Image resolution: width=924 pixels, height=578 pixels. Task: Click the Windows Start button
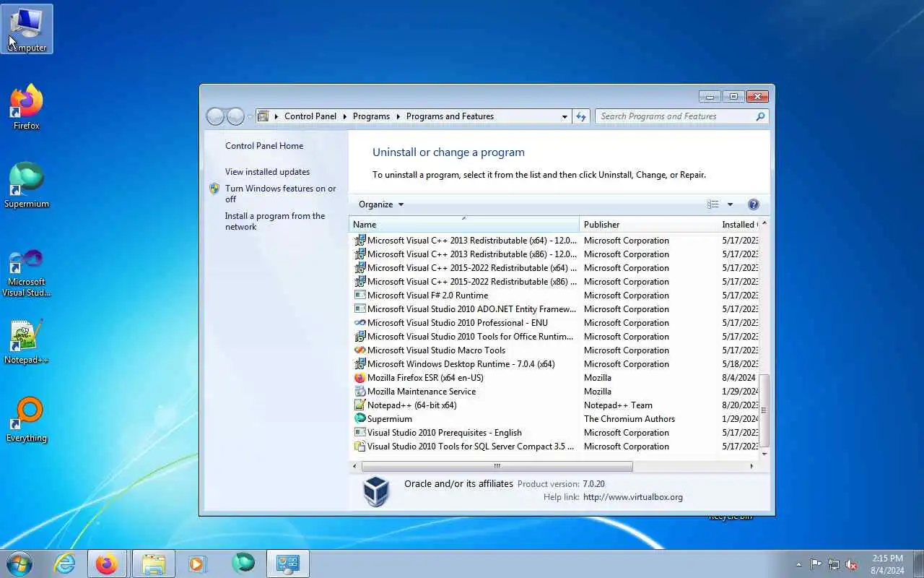click(19, 564)
